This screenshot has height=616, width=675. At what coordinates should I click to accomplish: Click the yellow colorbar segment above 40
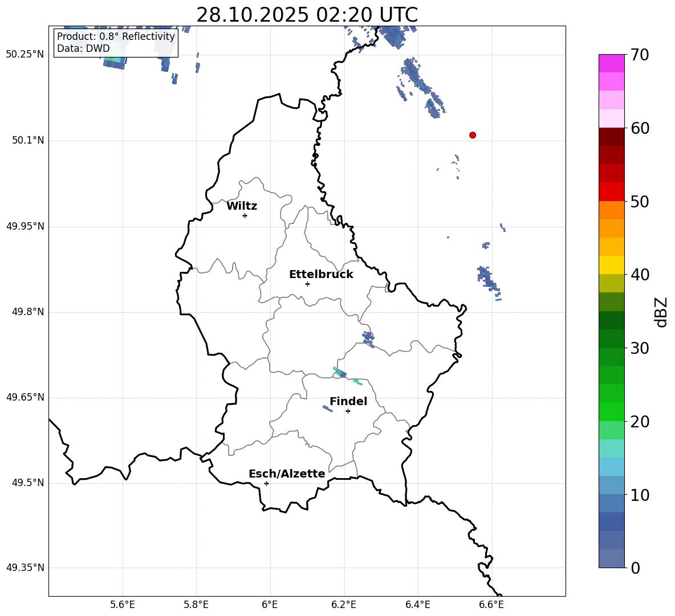[611, 265]
